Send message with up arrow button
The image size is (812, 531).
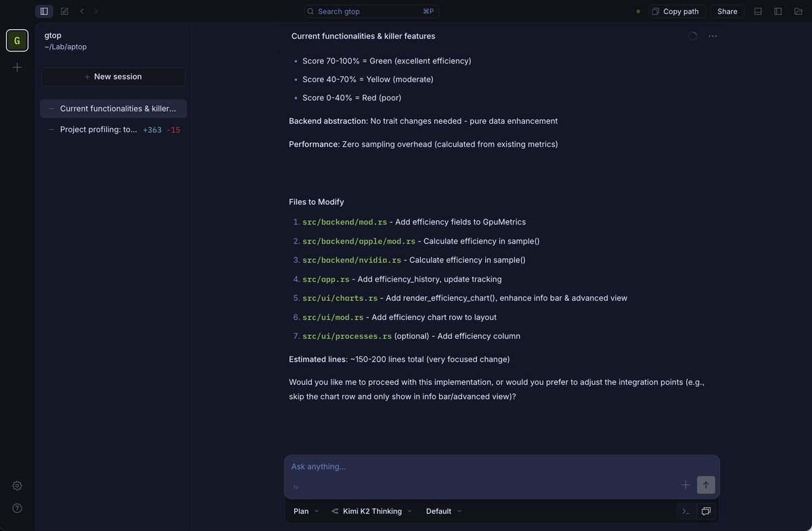click(x=706, y=485)
